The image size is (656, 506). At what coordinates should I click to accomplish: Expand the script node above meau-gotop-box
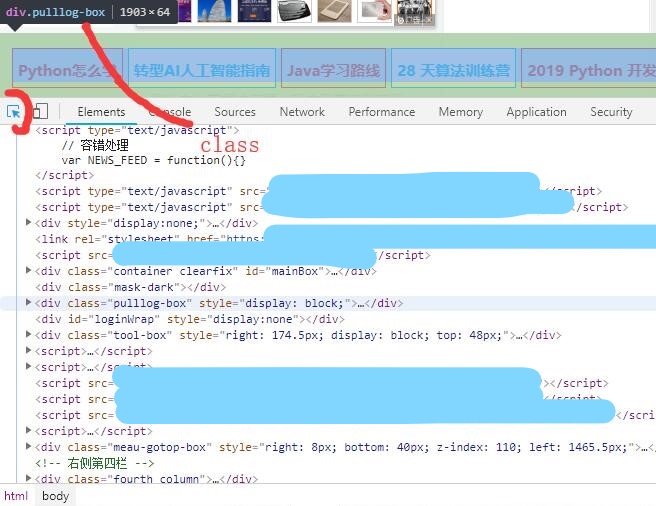pos(28,430)
